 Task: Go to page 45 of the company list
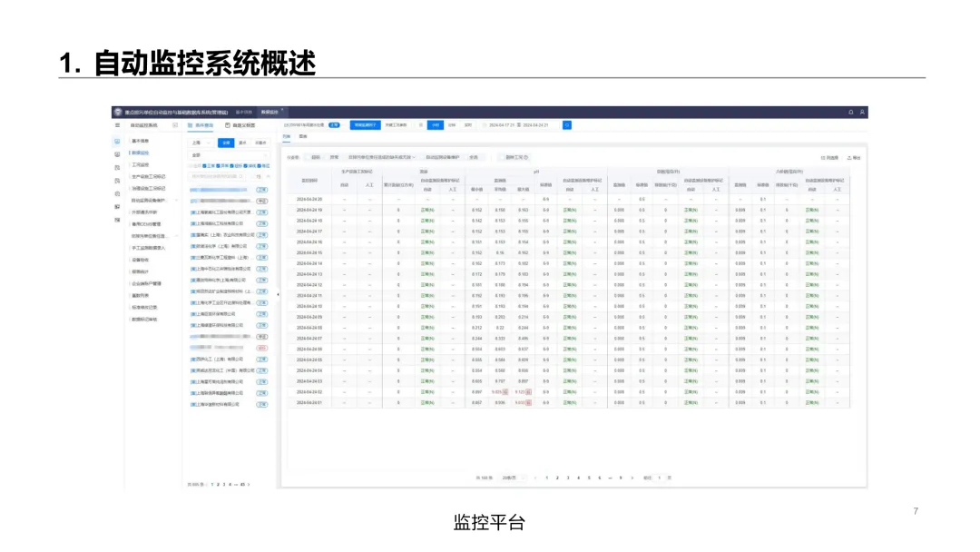[x=242, y=485]
